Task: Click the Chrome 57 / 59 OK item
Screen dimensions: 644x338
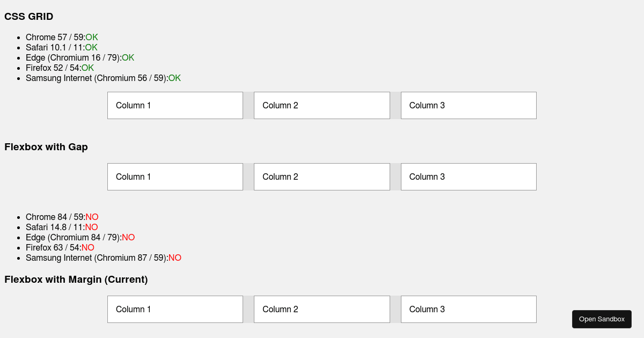Action: pos(62,37)
